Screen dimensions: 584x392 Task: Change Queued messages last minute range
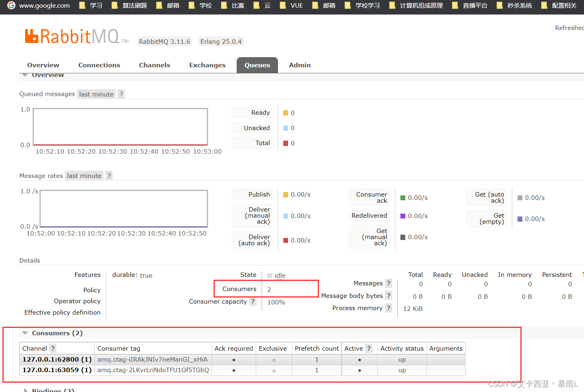[x=96, y=94]
